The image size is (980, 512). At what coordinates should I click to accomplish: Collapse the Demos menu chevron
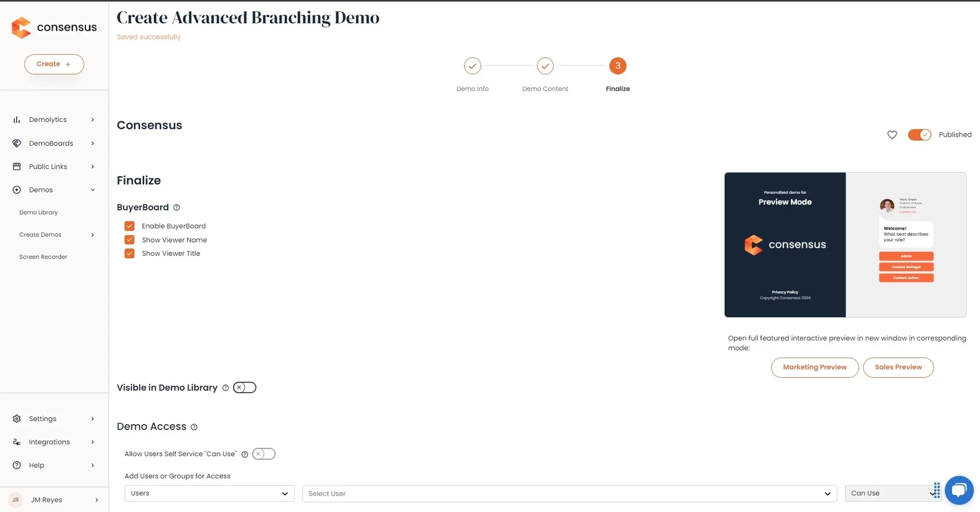pos(92,190)
